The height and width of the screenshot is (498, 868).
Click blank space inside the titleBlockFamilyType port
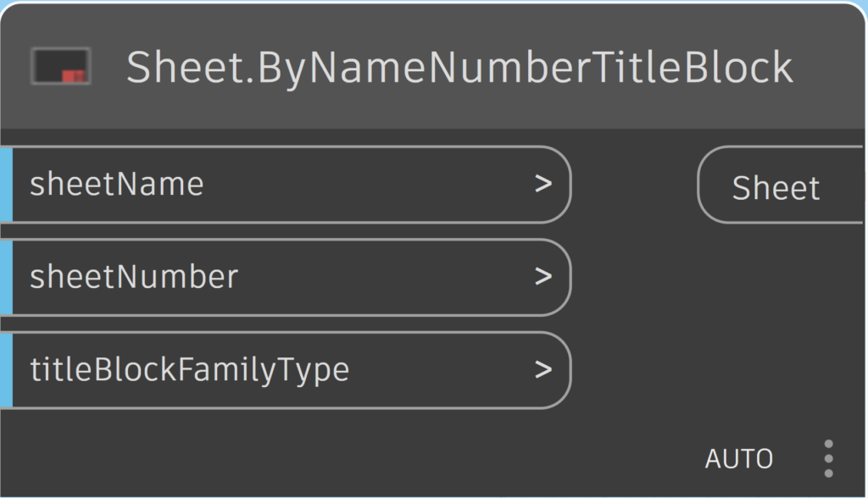441,370
